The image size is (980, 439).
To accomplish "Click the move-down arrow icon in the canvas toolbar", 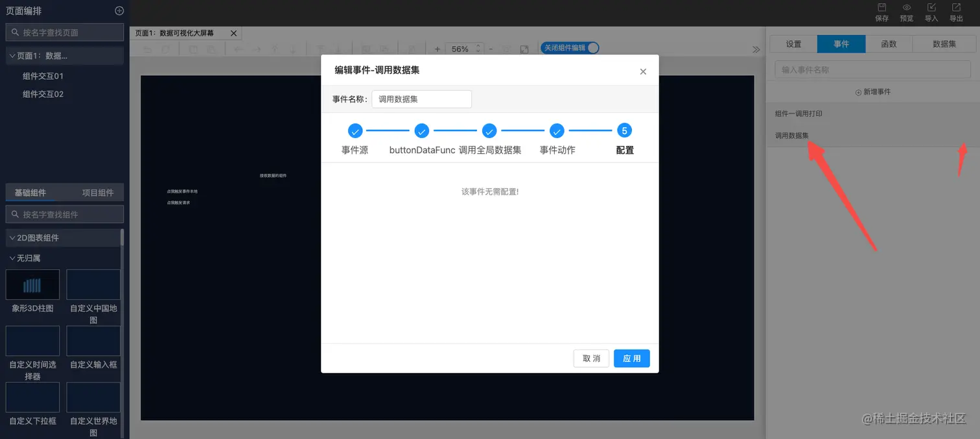I will point(292,49).
